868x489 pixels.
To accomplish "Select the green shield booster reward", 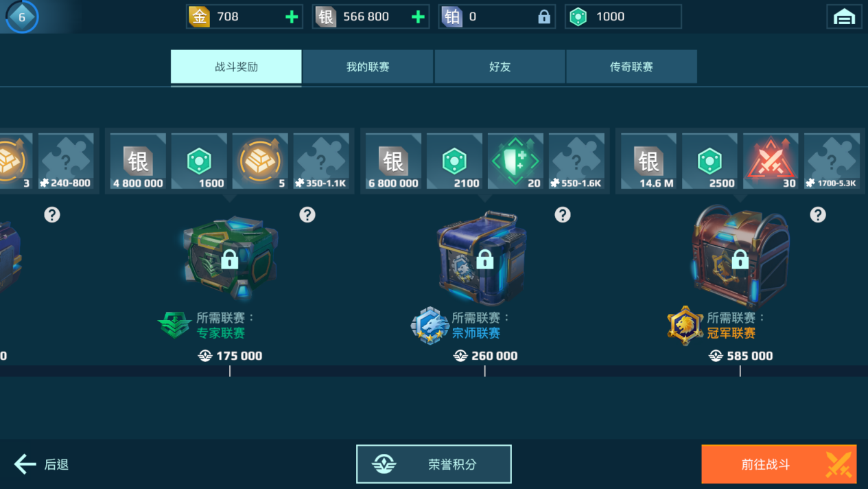I will (515, 161).
